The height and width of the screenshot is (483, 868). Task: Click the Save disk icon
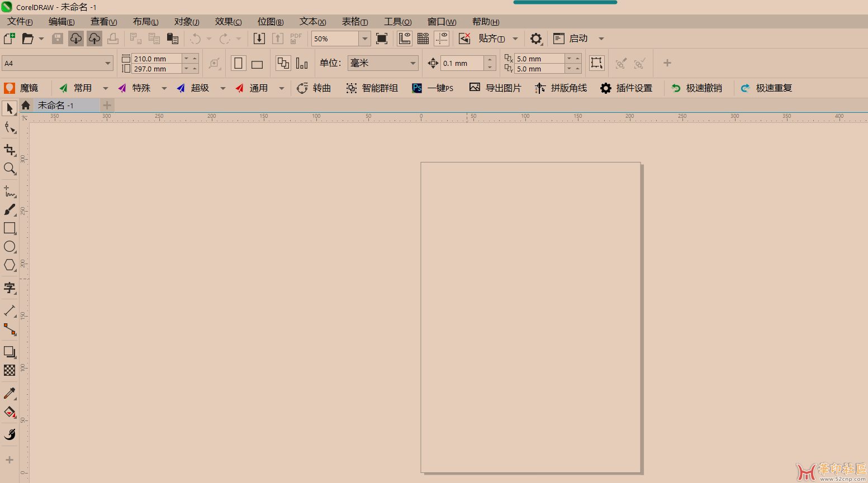[x=58, y=39]
